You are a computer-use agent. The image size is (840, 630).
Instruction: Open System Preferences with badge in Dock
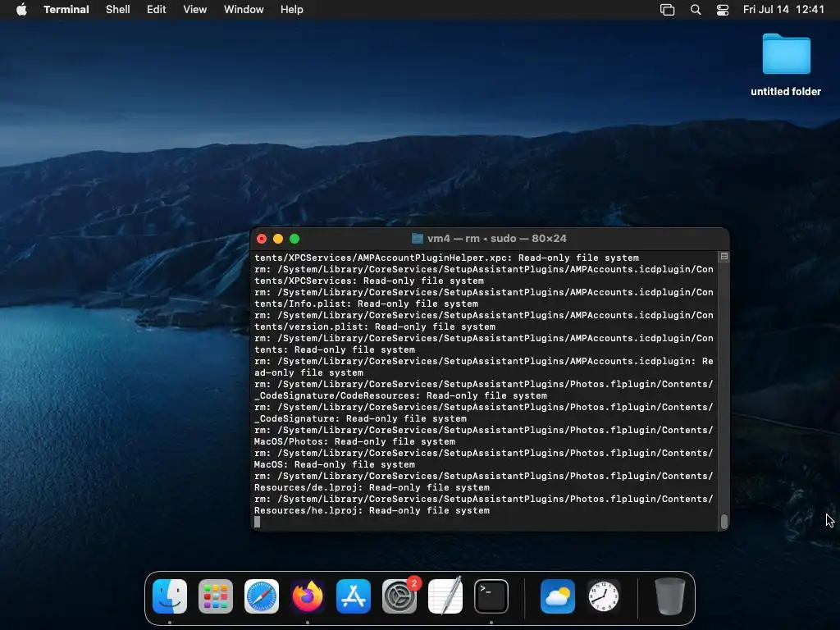[x=399, y=596]
